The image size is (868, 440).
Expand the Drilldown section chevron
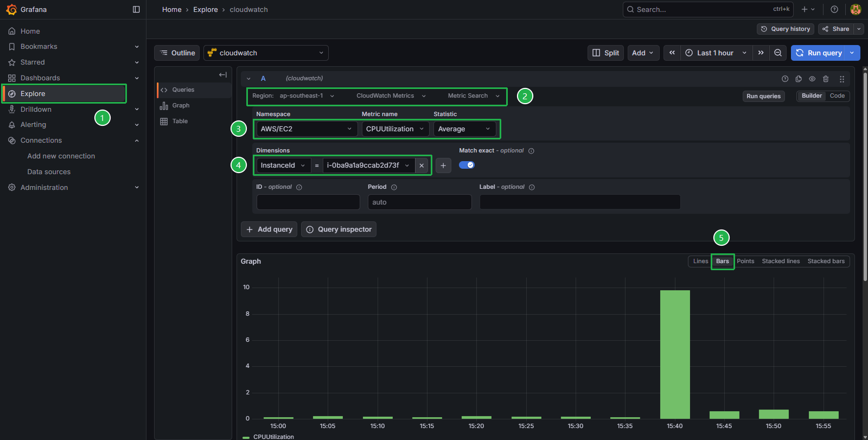[137, 109]
